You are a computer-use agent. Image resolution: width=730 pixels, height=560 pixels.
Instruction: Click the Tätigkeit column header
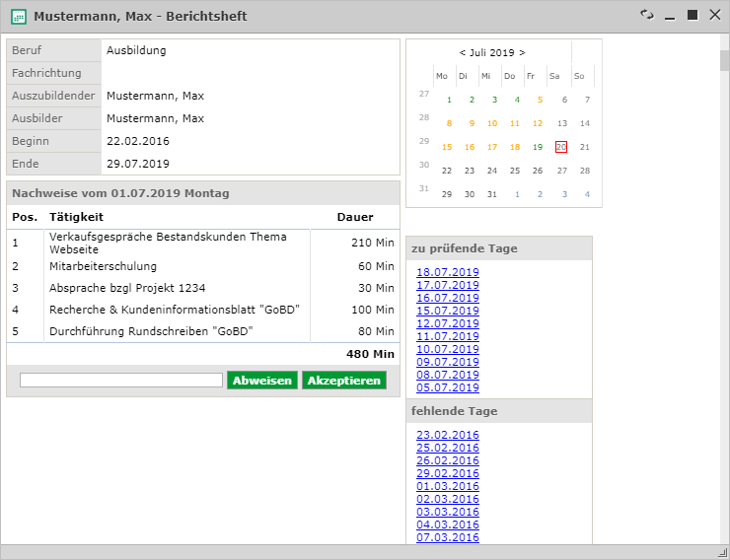(76, 217)
